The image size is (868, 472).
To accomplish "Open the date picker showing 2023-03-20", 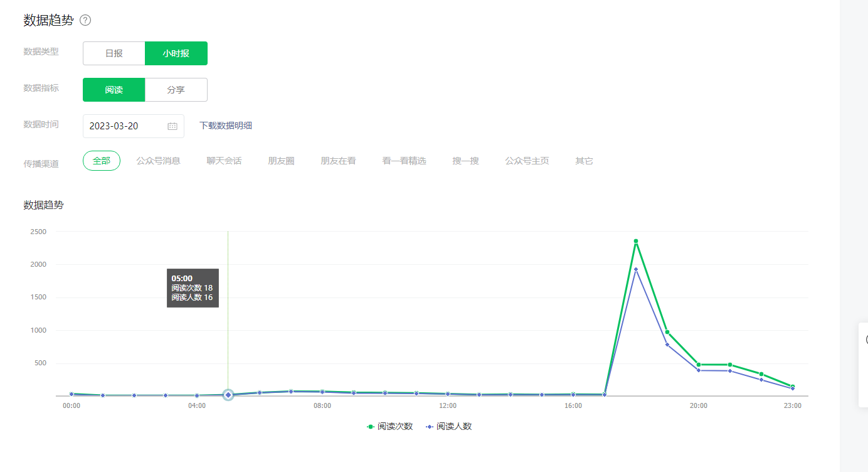I will (x=134, y=126).
